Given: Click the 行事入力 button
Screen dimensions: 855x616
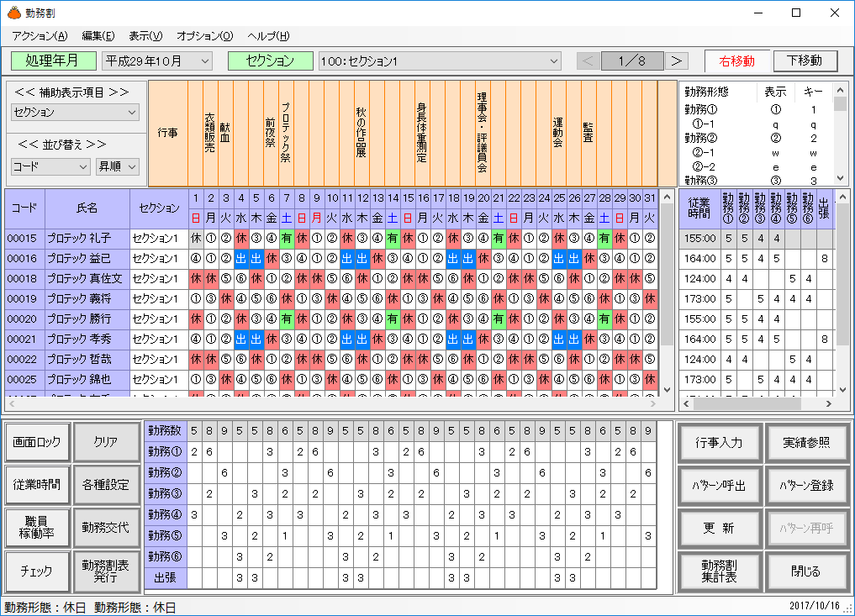Looking at the screenshot, I should point(719,443).
